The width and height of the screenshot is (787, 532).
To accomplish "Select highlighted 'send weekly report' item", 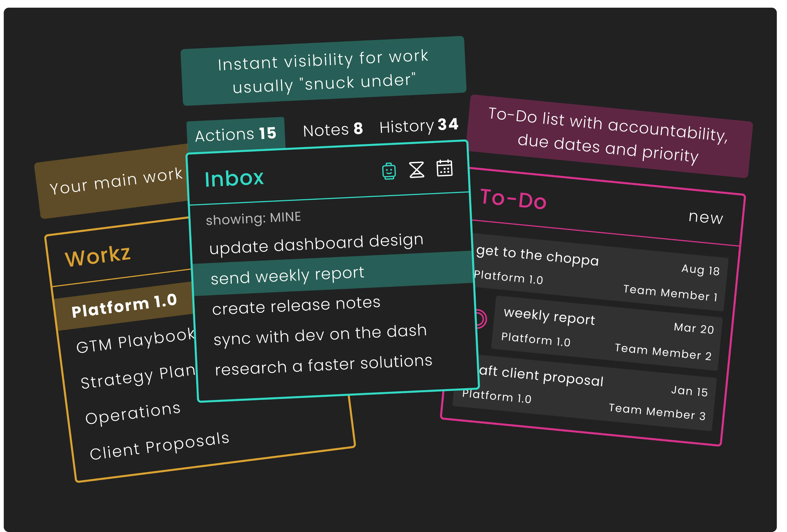I will pos(287,276).
